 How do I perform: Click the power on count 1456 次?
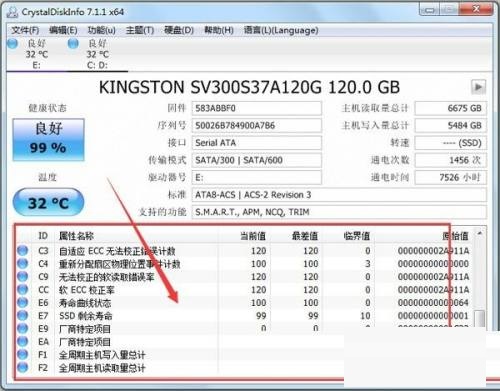coord(451,160)
